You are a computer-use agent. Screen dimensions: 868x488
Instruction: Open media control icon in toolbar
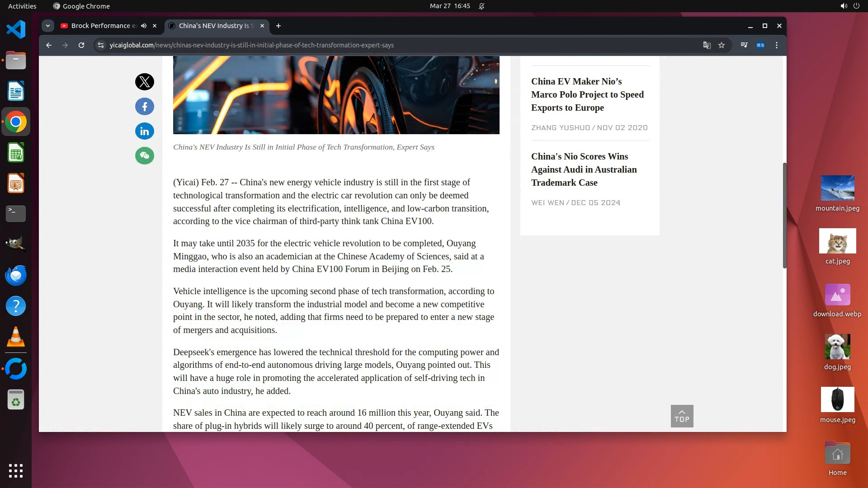(744, 45)
